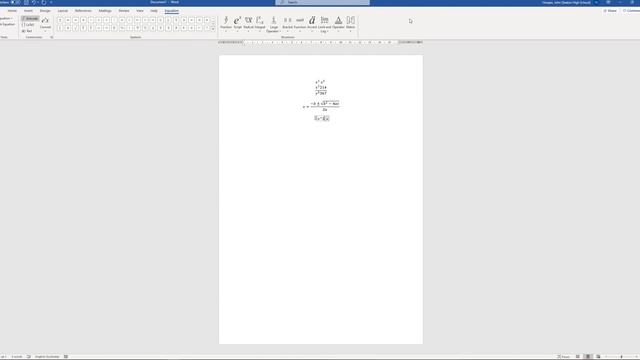Open the Matrix structures dropdown
Image resolution: width=640 pixels, height=360 pixels.
point(350,24)
